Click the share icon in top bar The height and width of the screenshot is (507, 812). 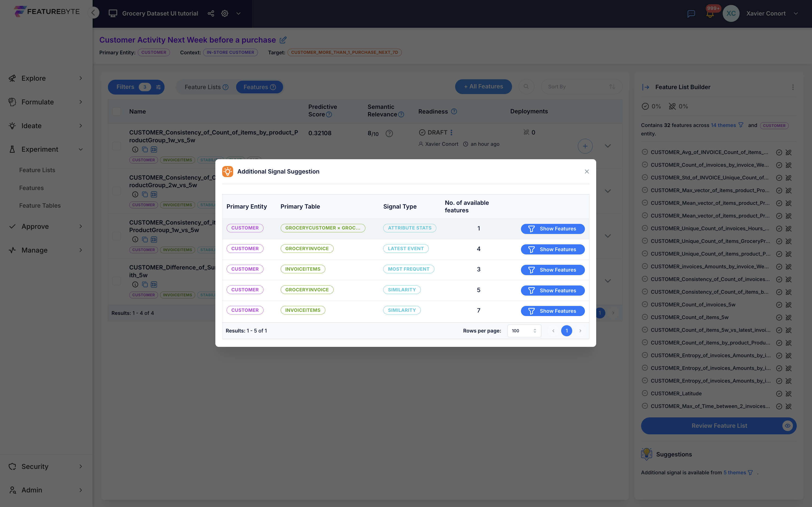211,13
